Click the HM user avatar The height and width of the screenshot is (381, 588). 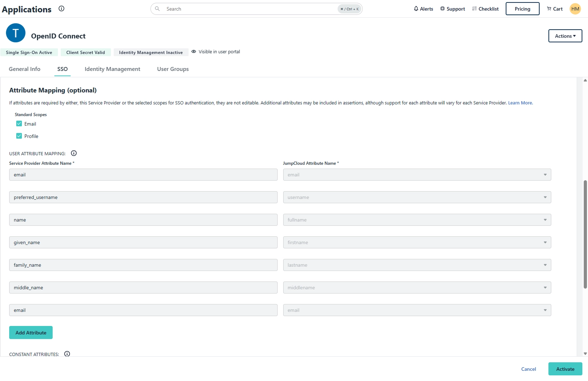575,9
